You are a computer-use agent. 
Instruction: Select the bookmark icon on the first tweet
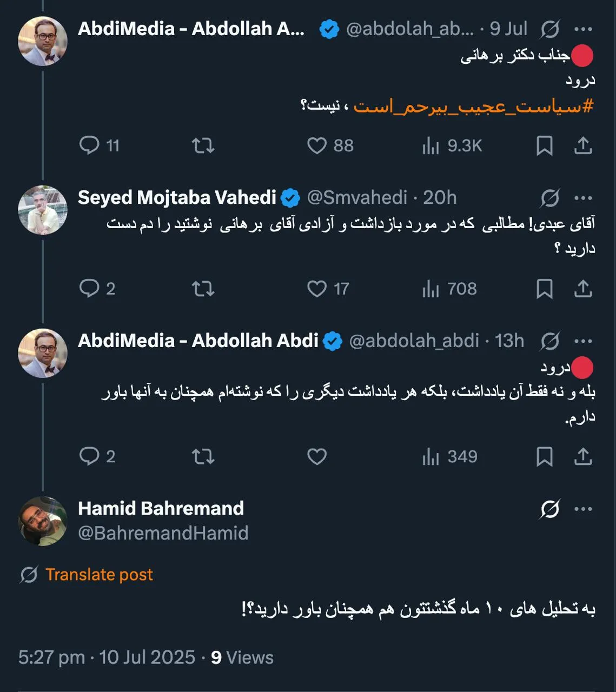pos(545,145)
